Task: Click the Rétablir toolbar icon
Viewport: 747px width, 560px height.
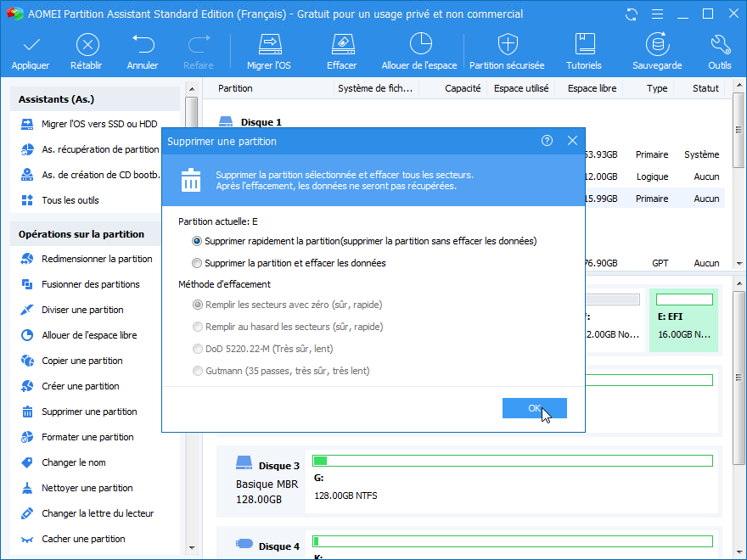Action: click(x=87, y=45)
